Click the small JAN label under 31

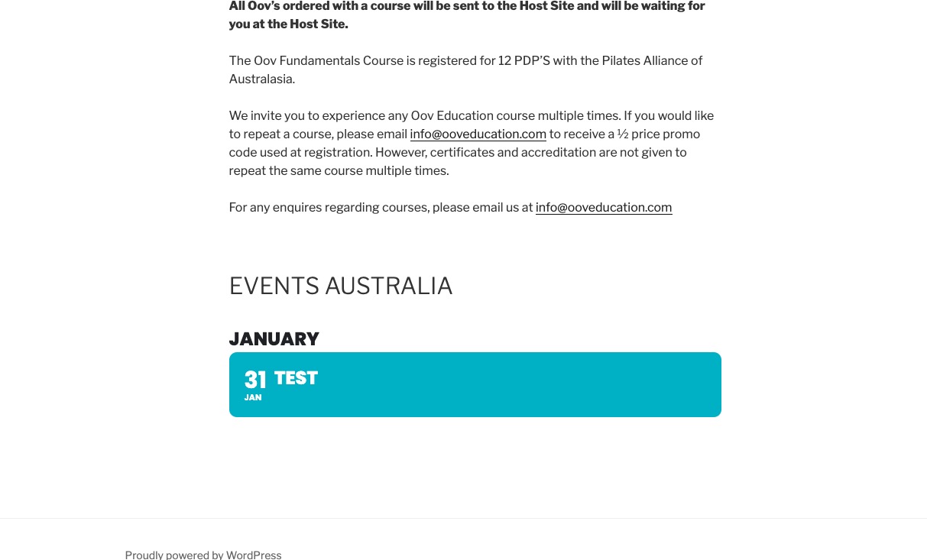253,397
